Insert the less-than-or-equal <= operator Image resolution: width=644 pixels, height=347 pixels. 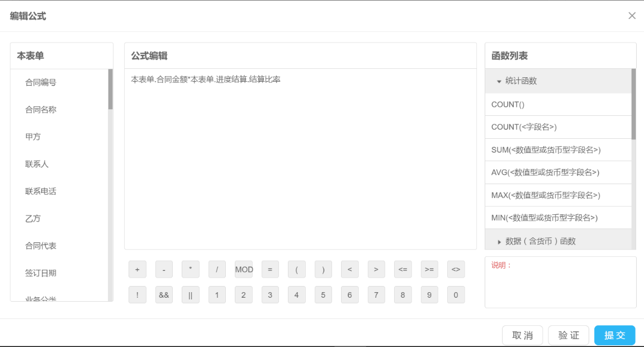(402, 269)
